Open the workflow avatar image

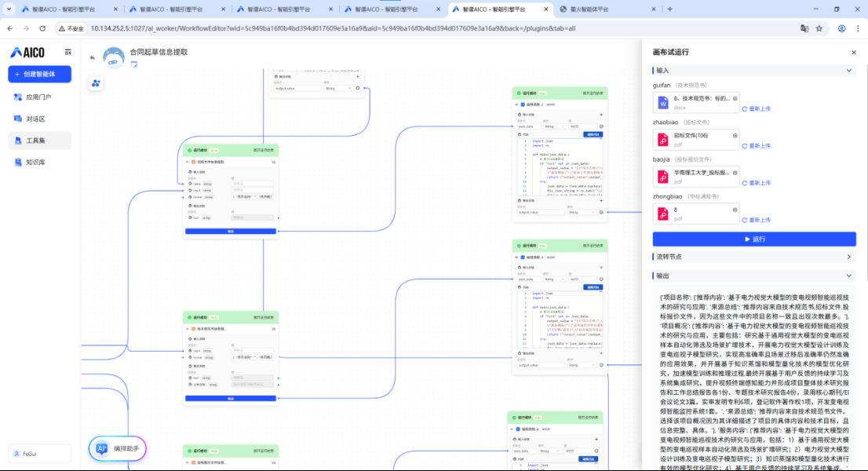pyautogui.click(x=114, y=57)
